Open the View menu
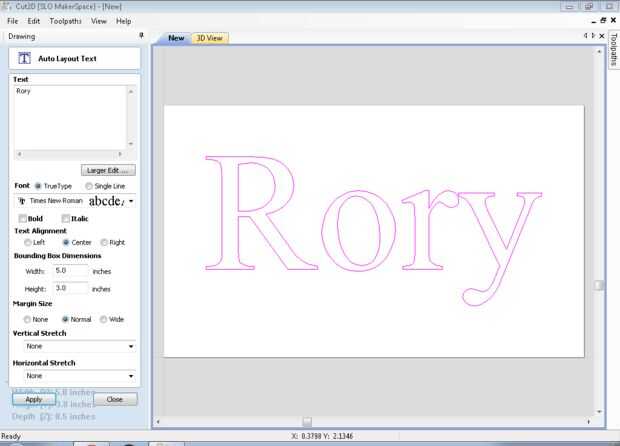Image resolution: width=620 pixels, height=446 pixels. pos(98,21)
